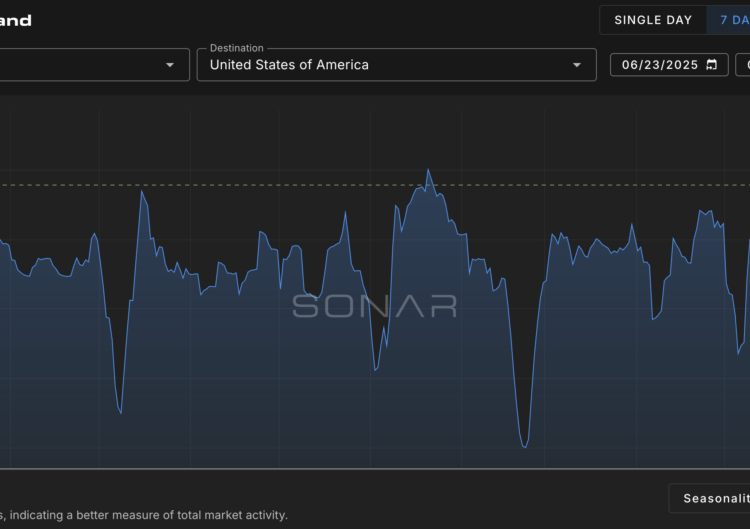Open the calendar icon in the 06/23/2025 date field
750x529 pixels.
712,65
